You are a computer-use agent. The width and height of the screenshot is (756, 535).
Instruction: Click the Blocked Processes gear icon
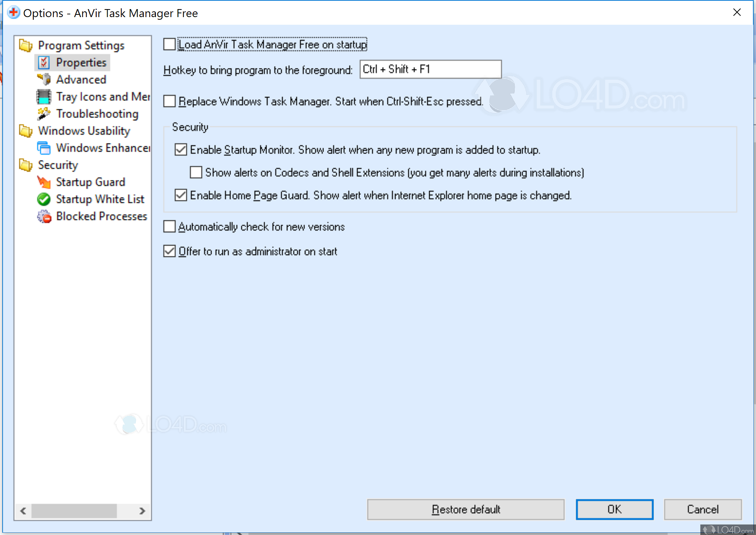[44, 216]
